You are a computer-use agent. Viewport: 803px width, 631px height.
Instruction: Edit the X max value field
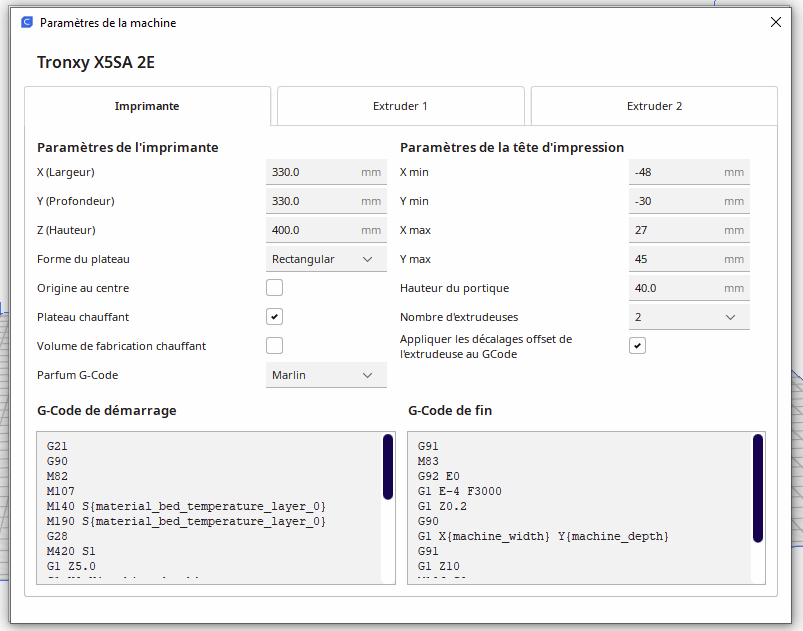pyautogui.click(x=689, y=230)
